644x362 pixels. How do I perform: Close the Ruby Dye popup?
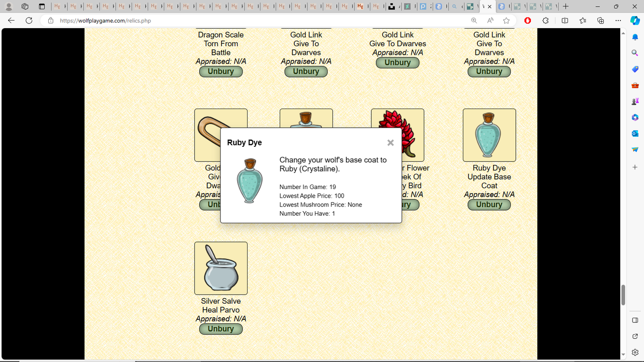[x=390, y=142]
